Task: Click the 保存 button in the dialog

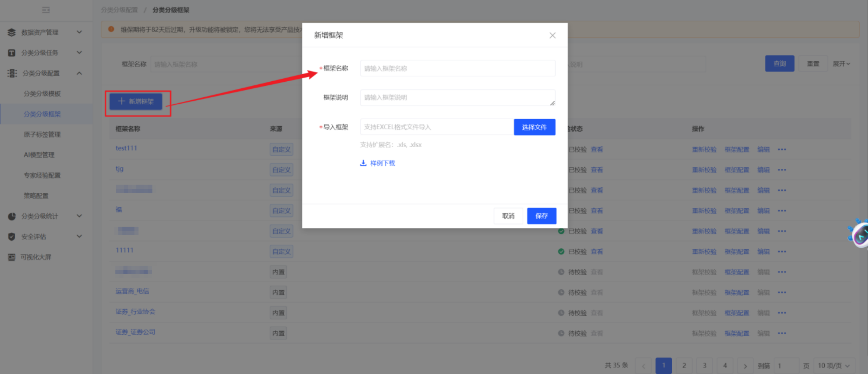Action: coord(542,216)
